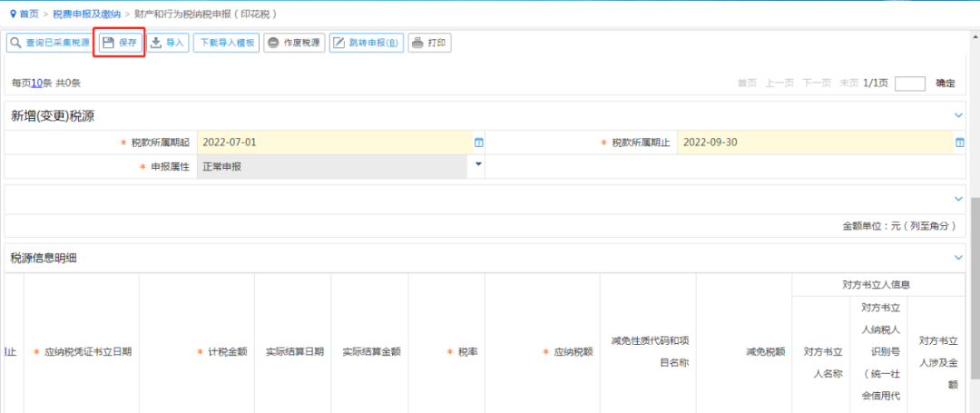Viewport: 980px width, 413px height.
Task: Click the 税款所属期止 date field 2022-09-30
Action: [816, 143]
